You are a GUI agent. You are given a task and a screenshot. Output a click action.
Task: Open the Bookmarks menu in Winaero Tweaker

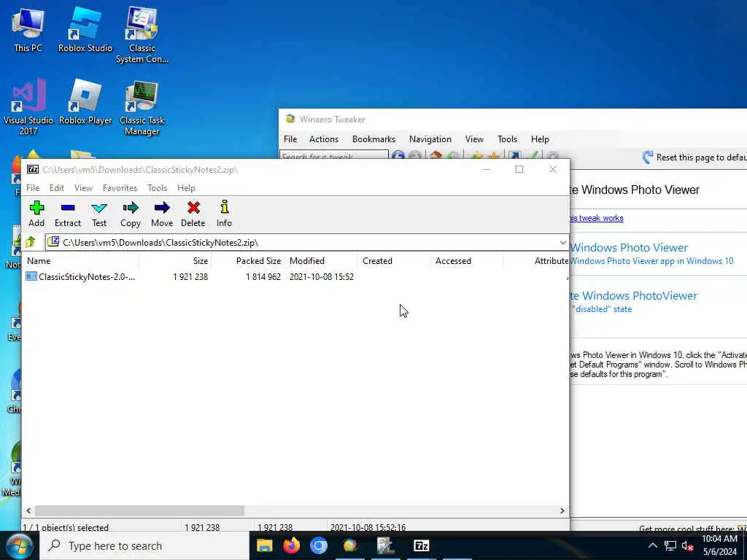pos(374,139)
